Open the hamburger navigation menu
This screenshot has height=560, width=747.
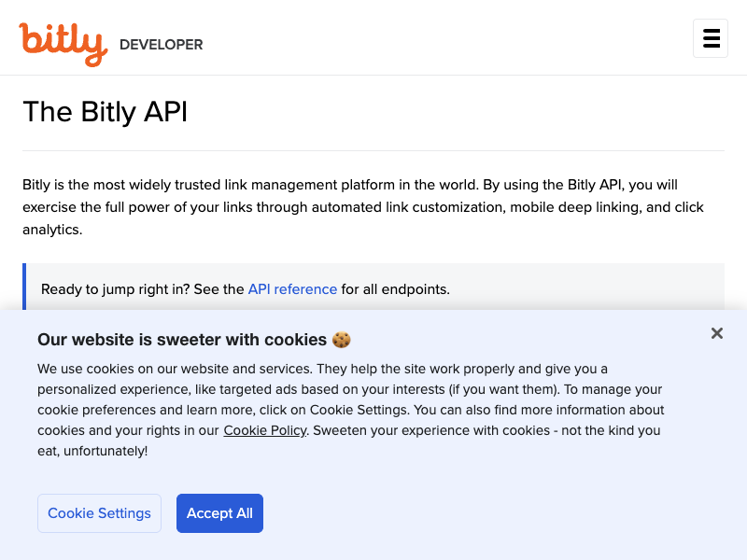click(711, 38)
